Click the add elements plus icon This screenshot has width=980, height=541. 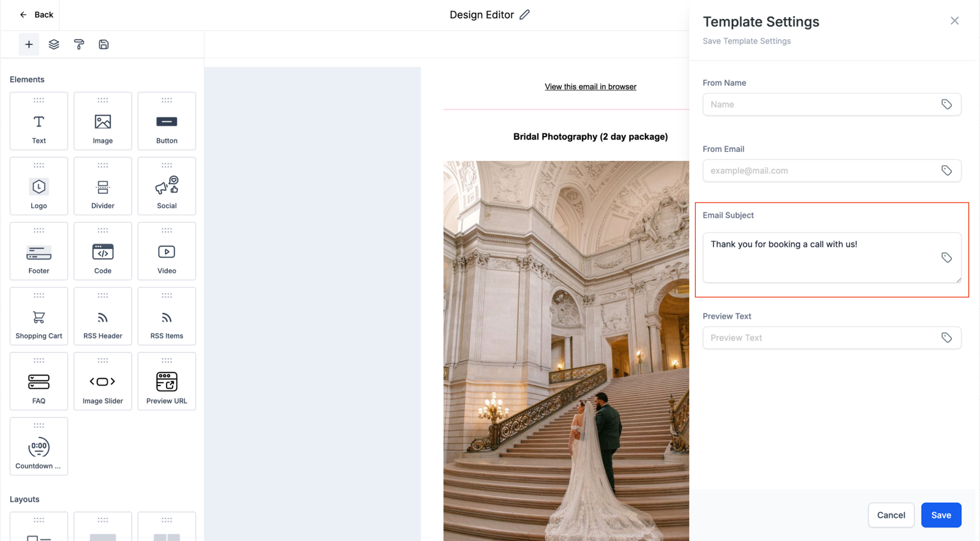coord(29,45)
